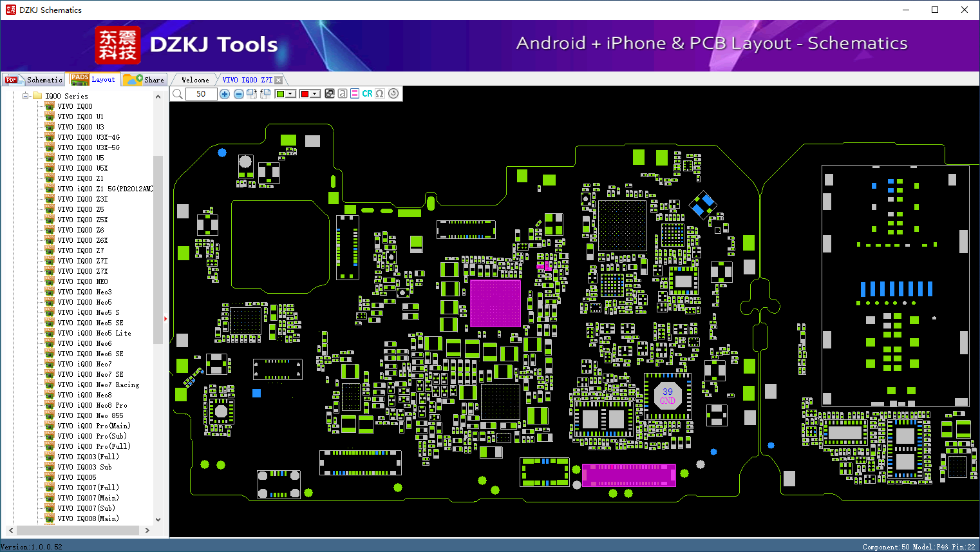Click the large magenta highlighted chip
The width and height of the screenshot is (980, 552).
point(495,303)
